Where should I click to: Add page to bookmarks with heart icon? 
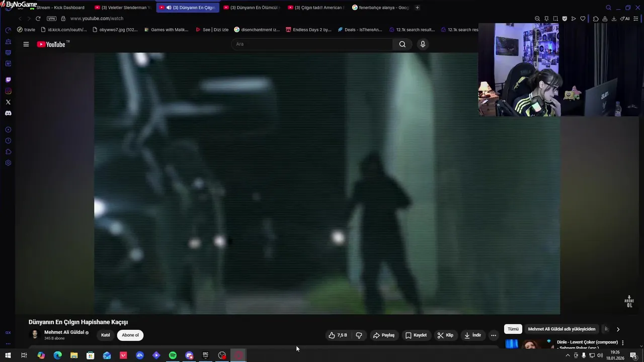point(583,19)
